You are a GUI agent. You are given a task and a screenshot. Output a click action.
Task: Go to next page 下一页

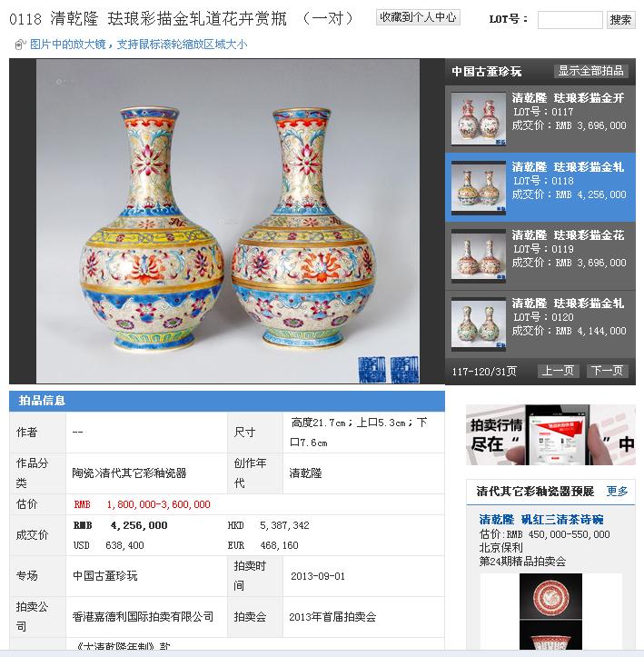pos(607,371)
